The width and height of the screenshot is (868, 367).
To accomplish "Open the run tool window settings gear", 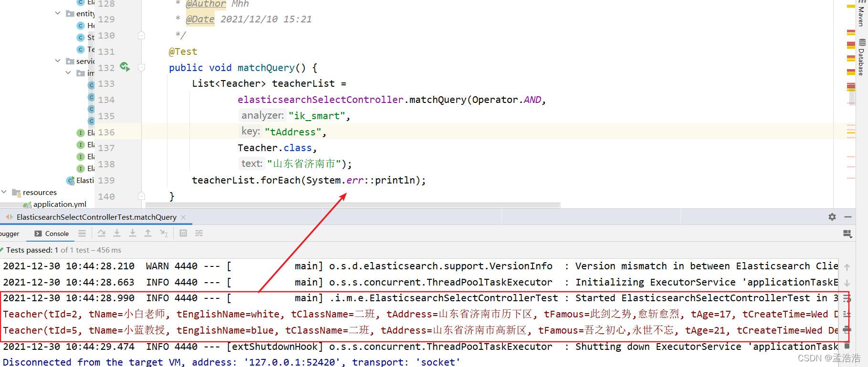I will point(832,217).
